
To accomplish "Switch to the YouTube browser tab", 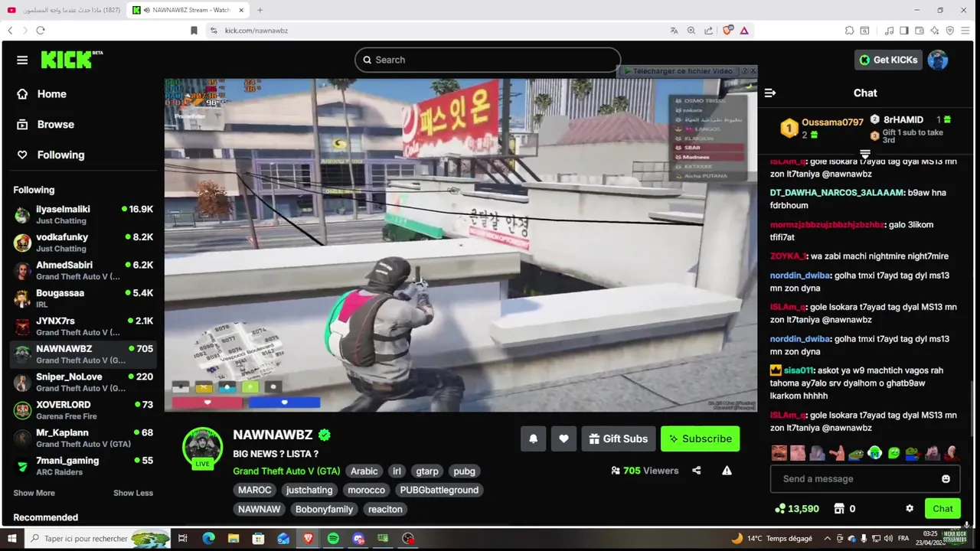I will (x=64, y=10).
